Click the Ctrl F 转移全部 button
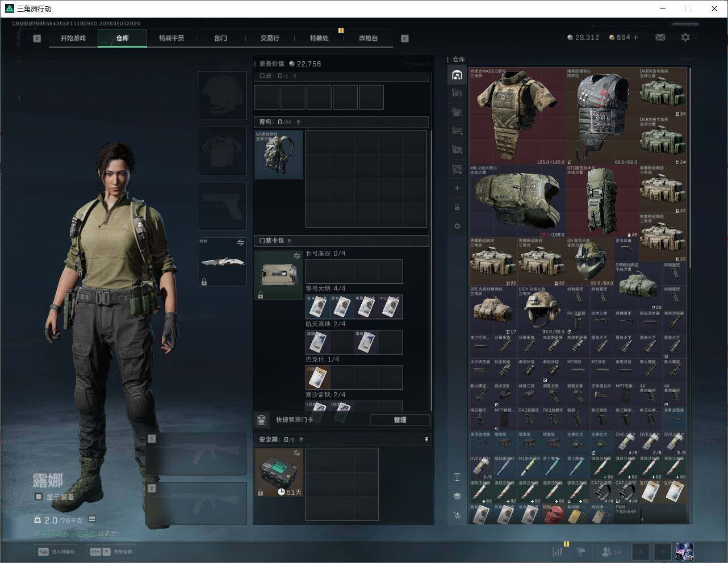Viewport: 728px width, 563px height. click(111, 552)
